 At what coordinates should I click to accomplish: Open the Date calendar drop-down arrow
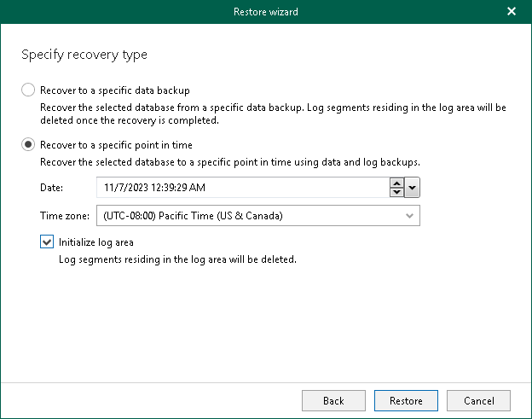coord(413,188)
